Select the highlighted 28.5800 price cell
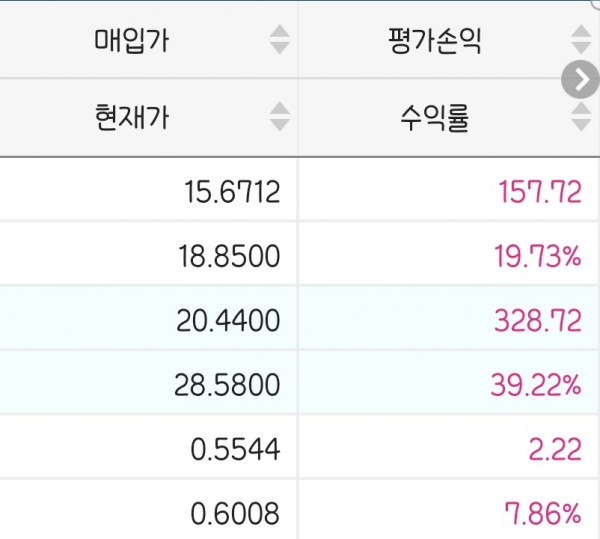This screenshot has height=539, width=600. coord(148,384)
